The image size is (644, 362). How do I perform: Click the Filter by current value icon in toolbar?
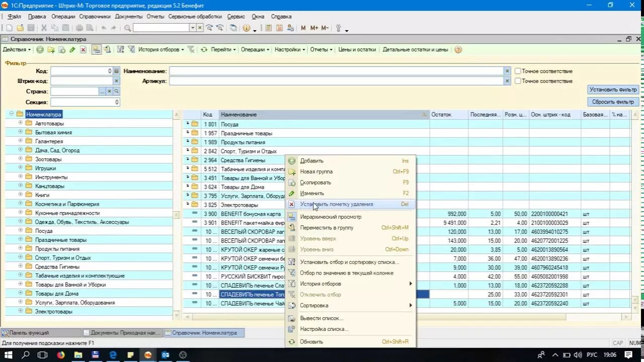click(131, 50)
